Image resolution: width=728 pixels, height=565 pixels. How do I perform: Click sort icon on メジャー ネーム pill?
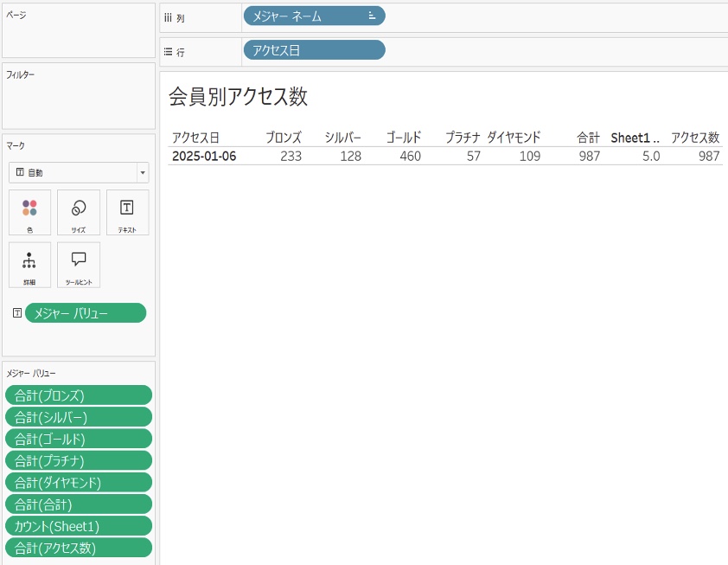[x=372, y=16]
